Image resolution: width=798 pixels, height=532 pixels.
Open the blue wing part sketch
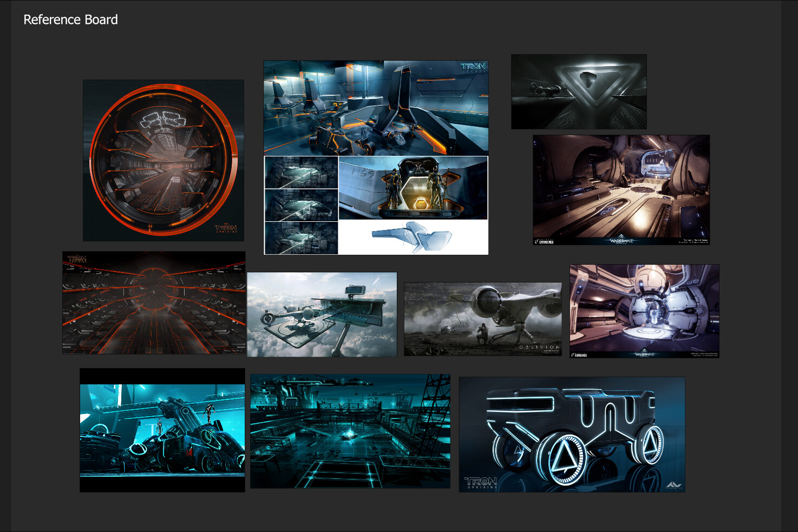(x=413, y=237)
